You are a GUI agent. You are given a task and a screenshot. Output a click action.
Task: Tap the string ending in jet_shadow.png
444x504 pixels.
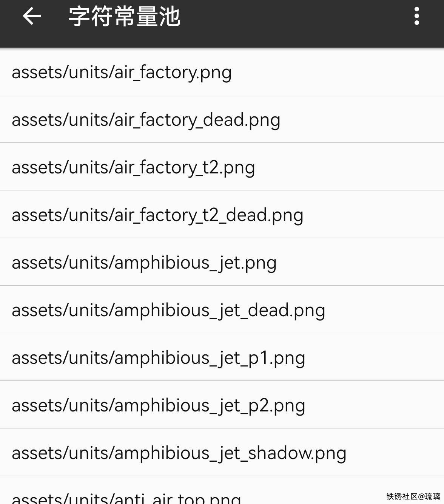[x=179, y=453]
